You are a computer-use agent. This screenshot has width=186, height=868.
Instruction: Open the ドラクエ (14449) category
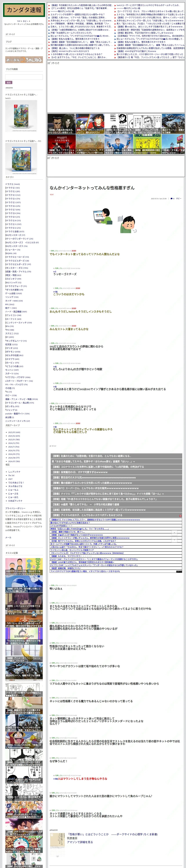point(12,184)
